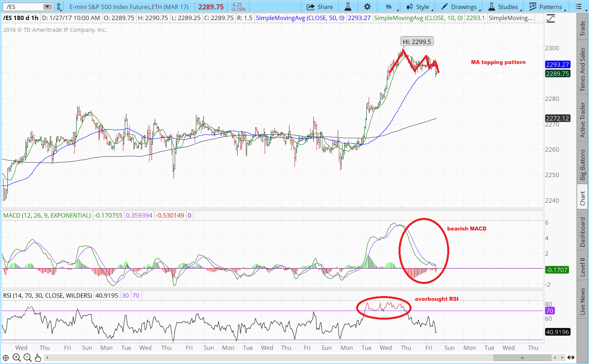Click the horizontal chart scrollbar thumb

click(522, 358)
